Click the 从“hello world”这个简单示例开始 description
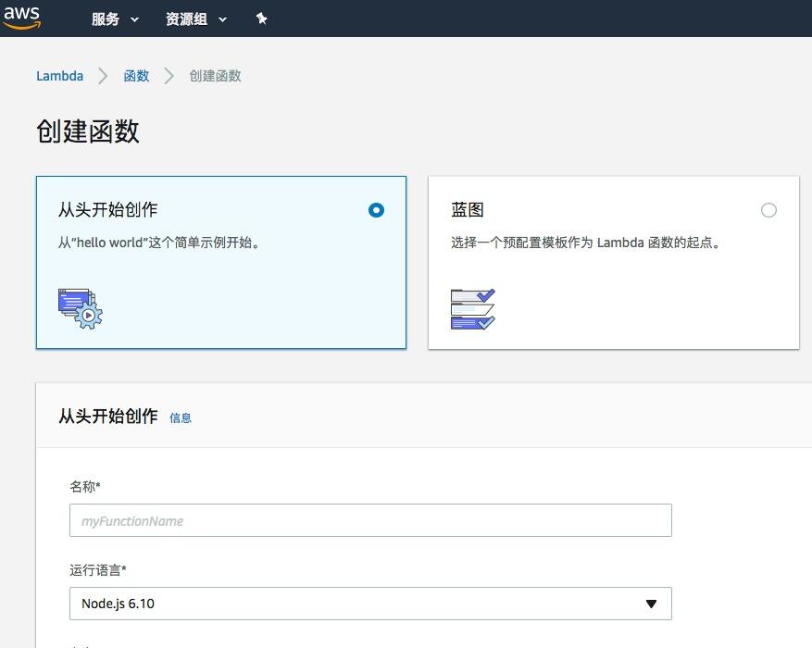This screenshot has width=812, height=648. (159, 243)
